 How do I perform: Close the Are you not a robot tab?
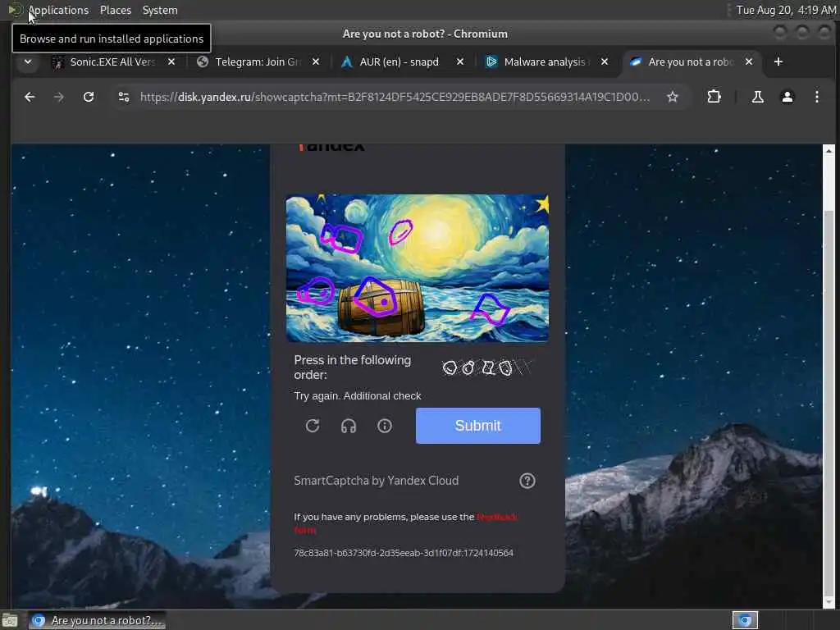[x=749, y=62]
